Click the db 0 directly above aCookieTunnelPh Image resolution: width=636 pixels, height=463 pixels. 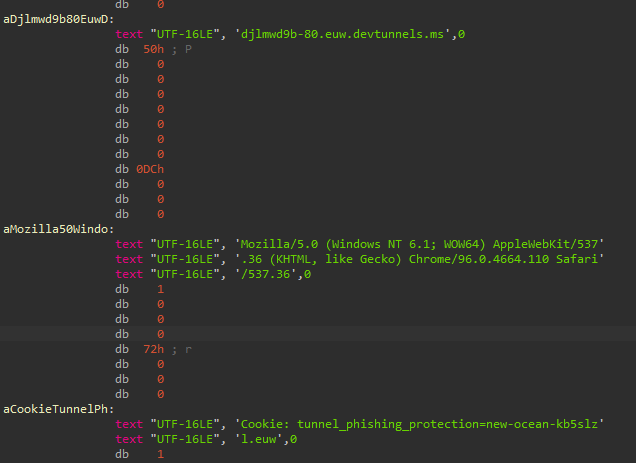pos(140,394)
